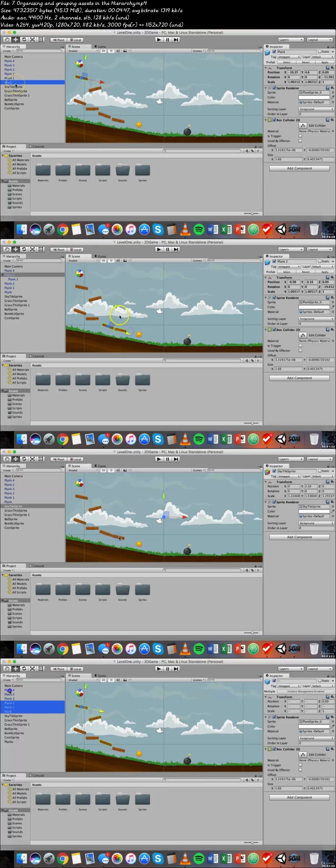Open the Console tab in the 00:00:58 frame
Image resolution: width=336 pixels, height=868 pixels.
[x=37, y=147]
